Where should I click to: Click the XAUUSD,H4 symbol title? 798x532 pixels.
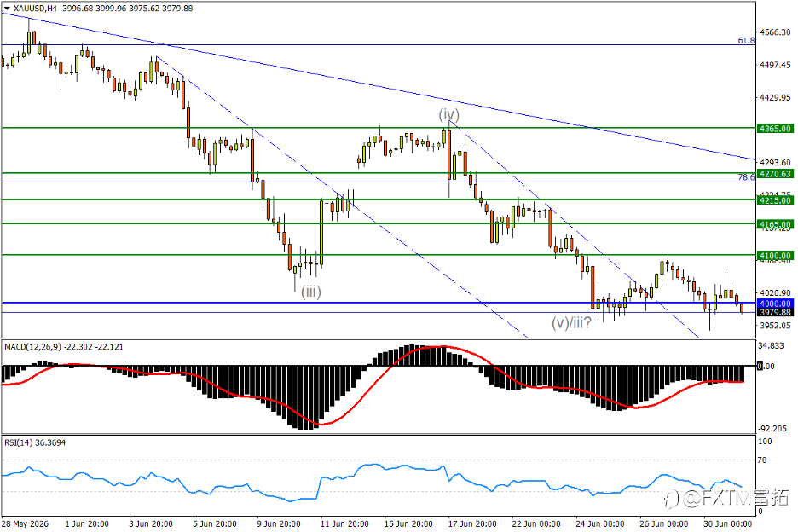35,9
